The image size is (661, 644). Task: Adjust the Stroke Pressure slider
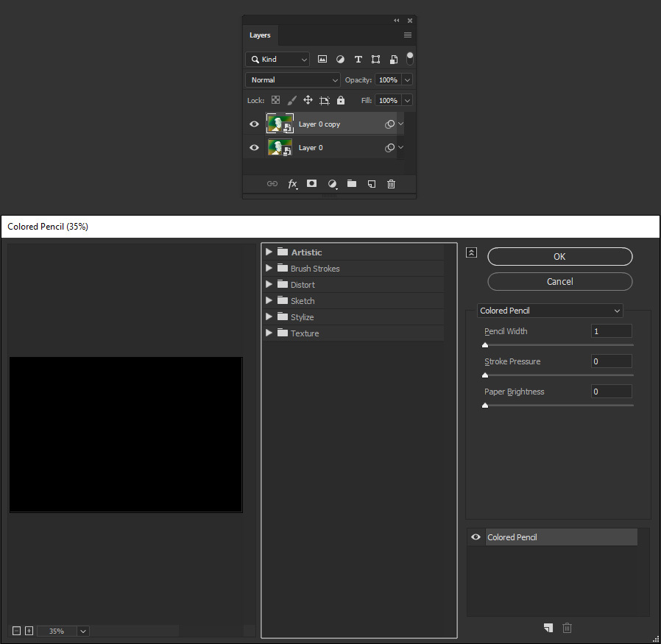tap(485, 375)
